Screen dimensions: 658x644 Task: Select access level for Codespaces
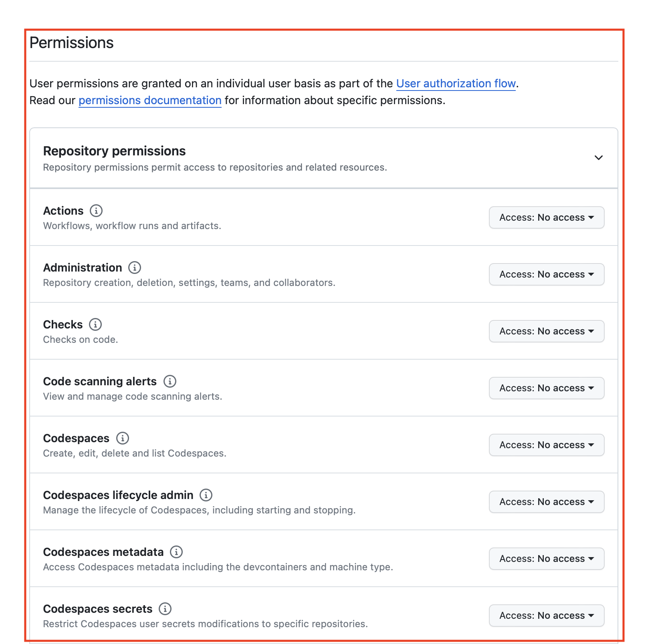tap(546, 445)
